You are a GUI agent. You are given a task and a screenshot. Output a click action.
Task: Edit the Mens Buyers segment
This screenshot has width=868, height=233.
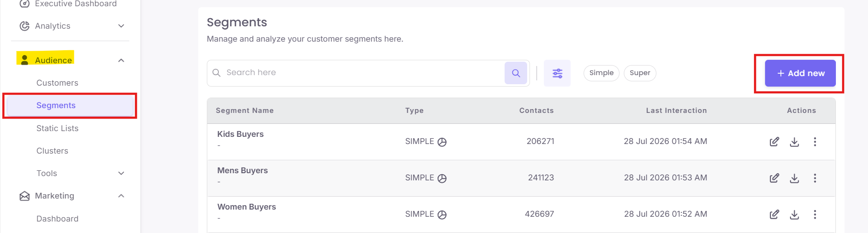774,178
